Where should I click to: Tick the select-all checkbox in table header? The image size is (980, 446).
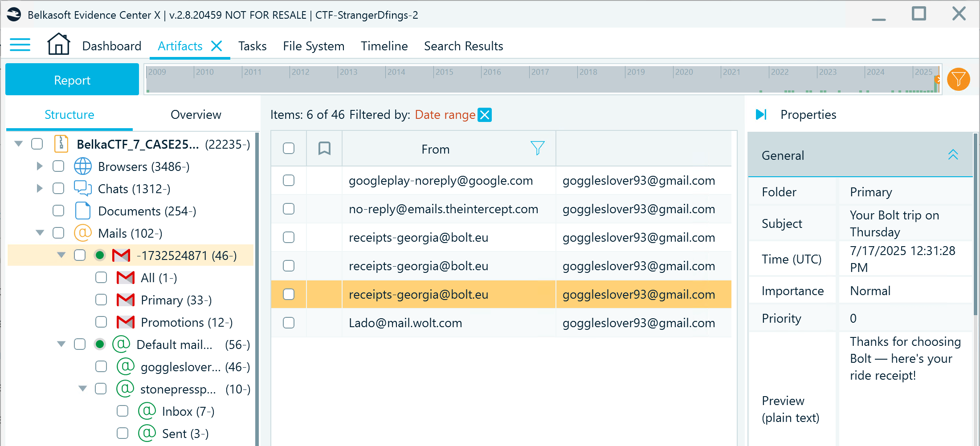[289, 148]
